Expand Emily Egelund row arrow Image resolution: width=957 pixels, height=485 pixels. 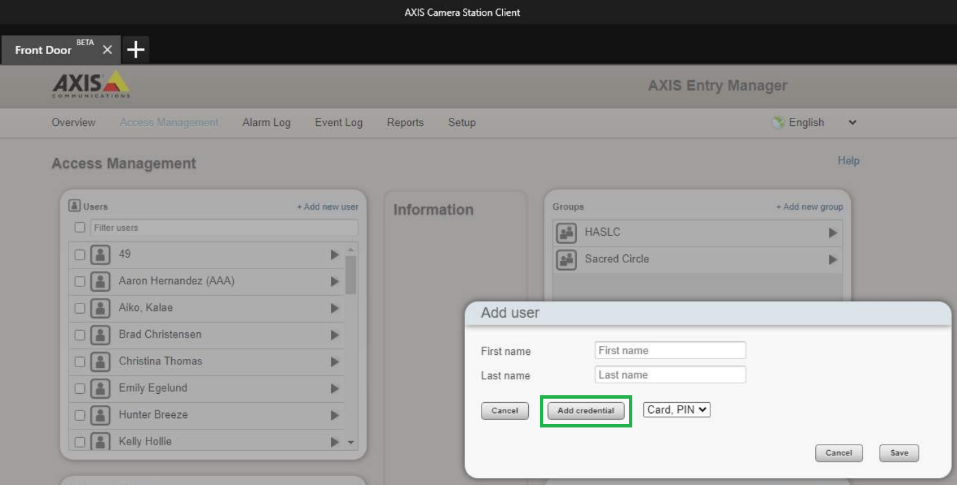pos(334,389)
